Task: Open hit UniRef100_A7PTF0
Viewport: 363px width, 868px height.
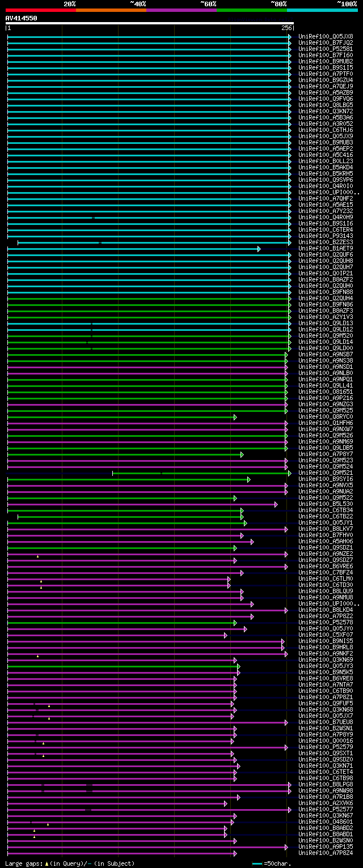Action: [x=326, y=74]
